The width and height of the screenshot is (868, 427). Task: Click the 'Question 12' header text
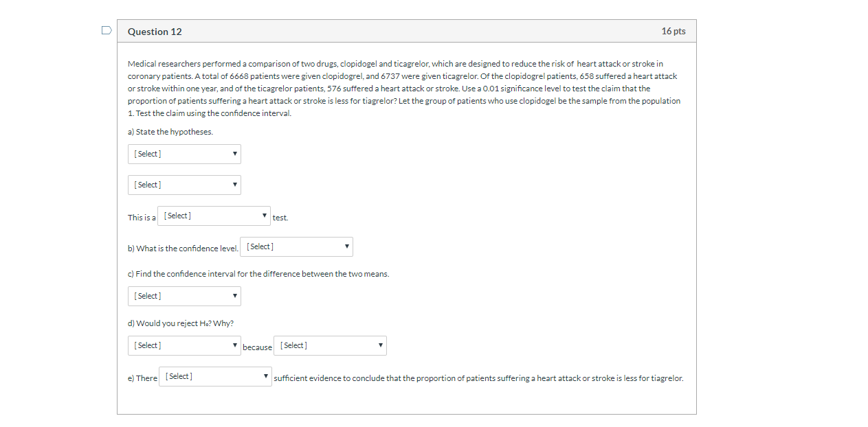point(154,31)
